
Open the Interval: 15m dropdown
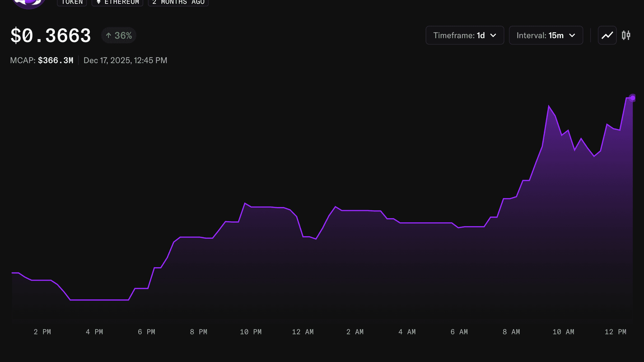coord(546,35)
